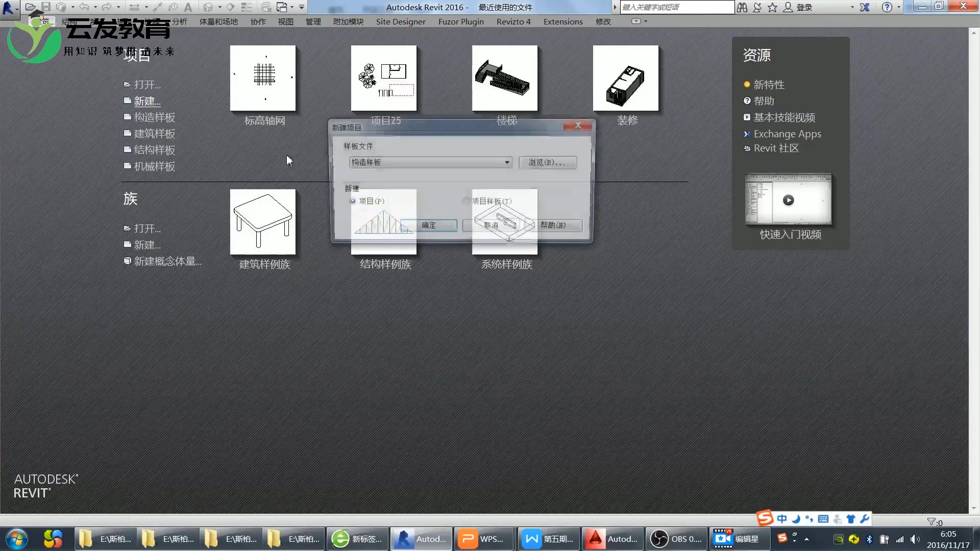Click the Windows Start orb
The image size is (980, 551).
[17, 539]
